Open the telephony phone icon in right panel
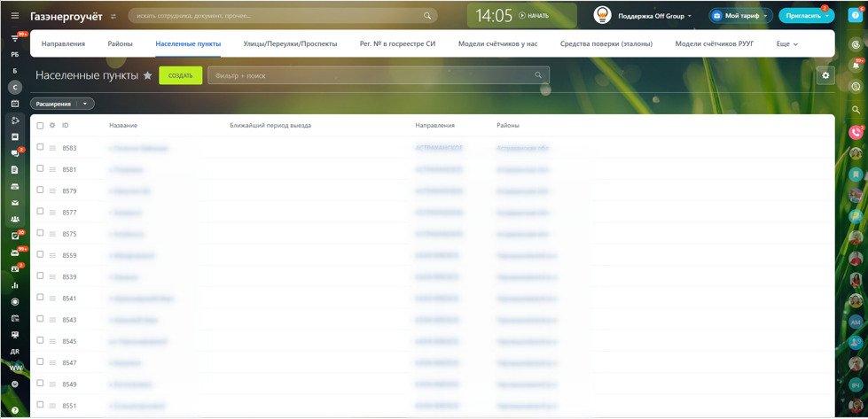 (856, 132)
